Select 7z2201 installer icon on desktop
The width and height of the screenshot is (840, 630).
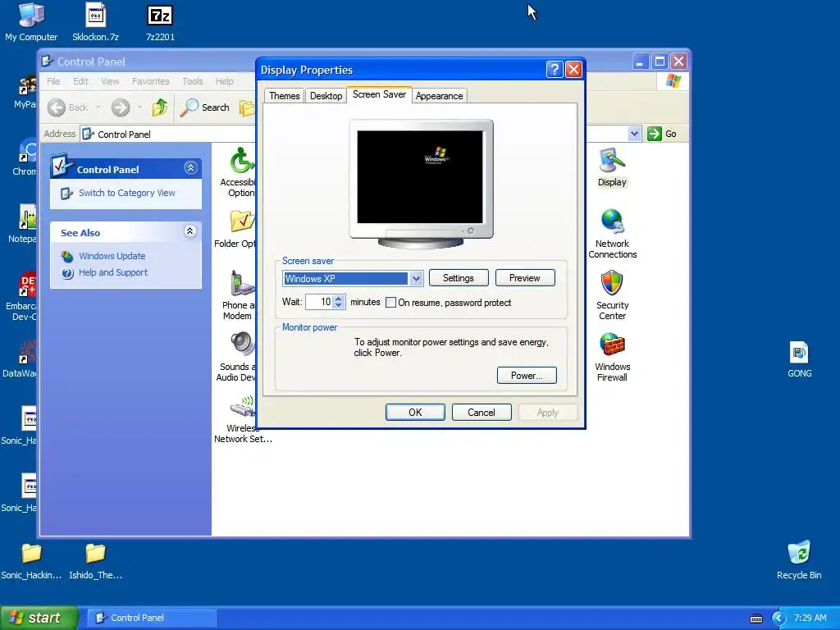160,22
